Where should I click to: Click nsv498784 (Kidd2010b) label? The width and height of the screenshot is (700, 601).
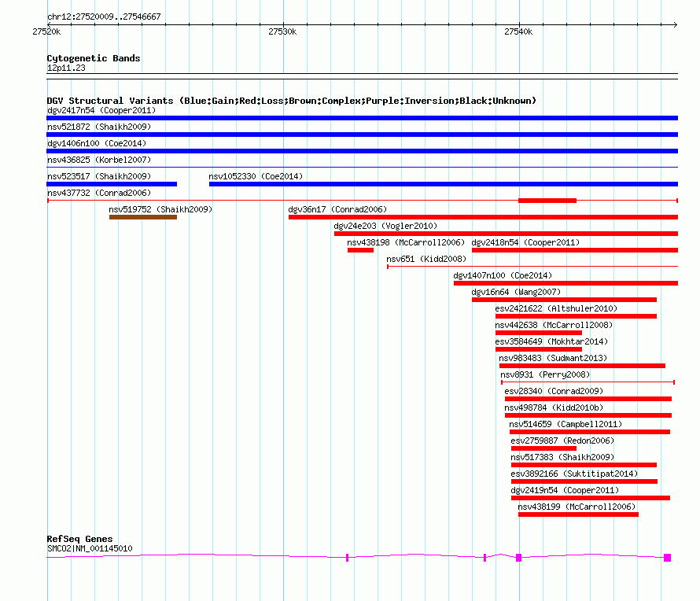554,407
